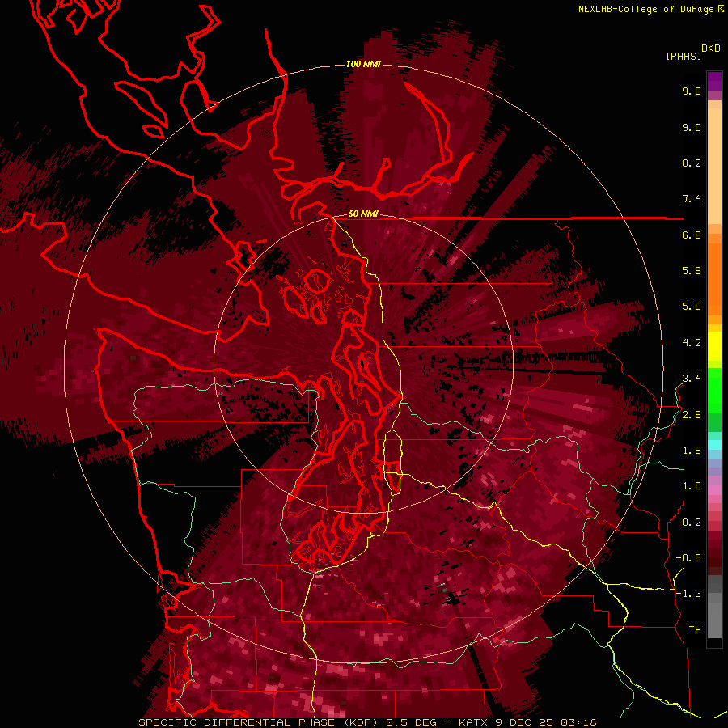Click the 5.0 value on color scale
The height and width of the screenshot is (728, 728).
pyautogui.click(x=692, y=307)
